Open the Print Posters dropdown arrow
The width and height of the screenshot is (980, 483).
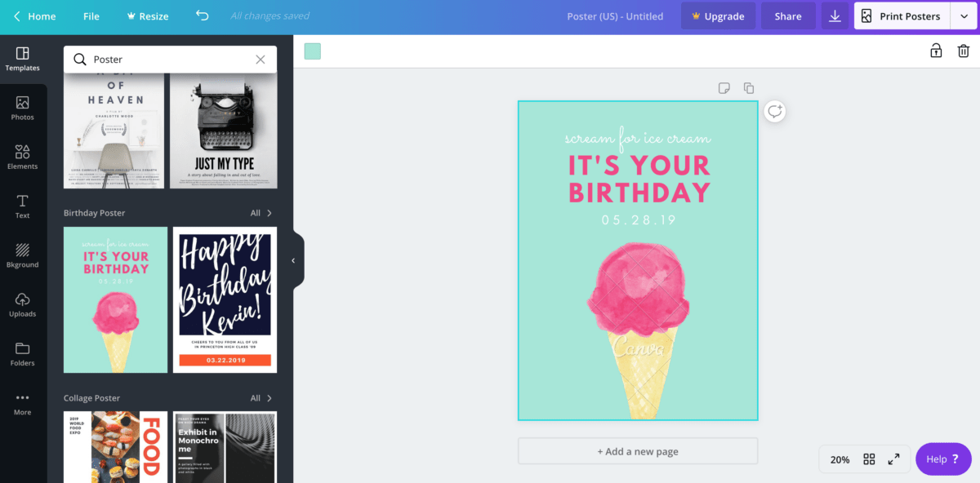coord(964,16)
